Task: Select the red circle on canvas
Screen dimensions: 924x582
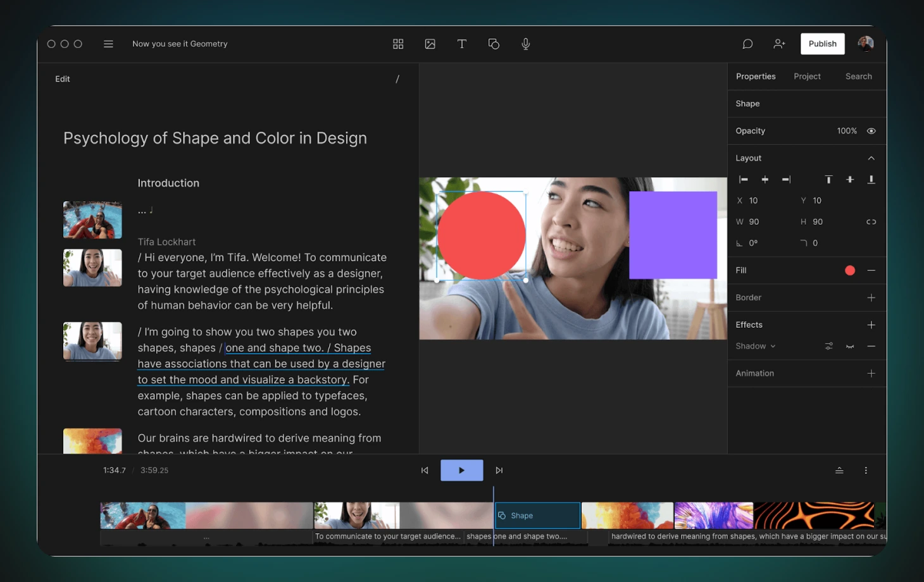Action: (482, 235)
